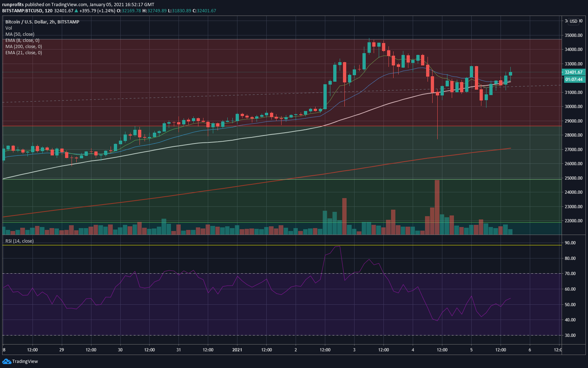Image resolution: width=588 pixels, height=368 pixels.
Task: Click the bar countdown timer 01:07:44
Action: point(574,80)
